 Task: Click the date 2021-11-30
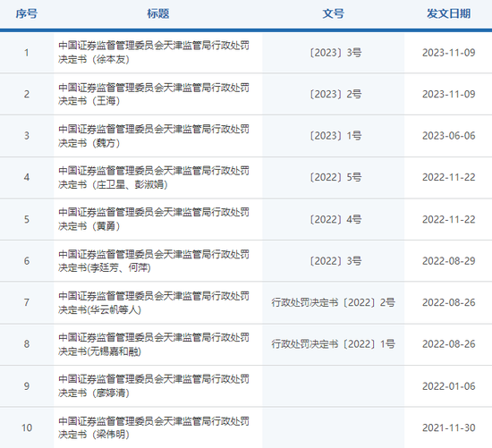pos(449,427)
